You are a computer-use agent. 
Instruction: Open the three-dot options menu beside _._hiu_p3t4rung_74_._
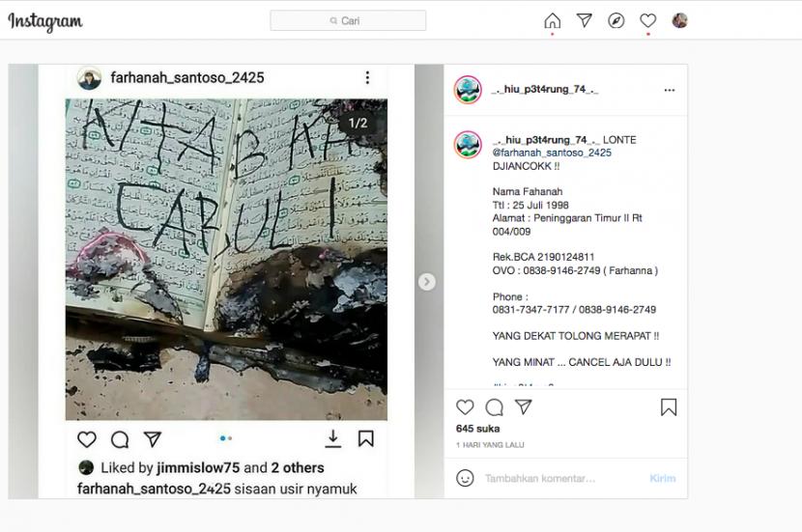pos(670,90)
